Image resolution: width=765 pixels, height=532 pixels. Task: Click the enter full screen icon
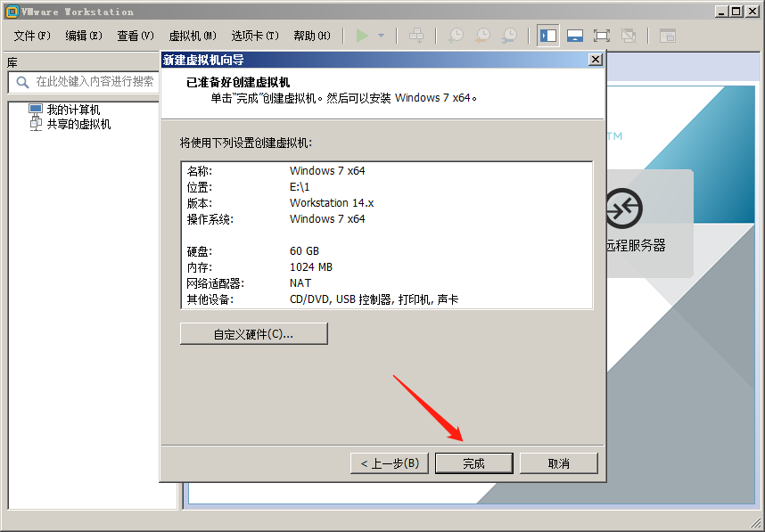pos(602,36)
